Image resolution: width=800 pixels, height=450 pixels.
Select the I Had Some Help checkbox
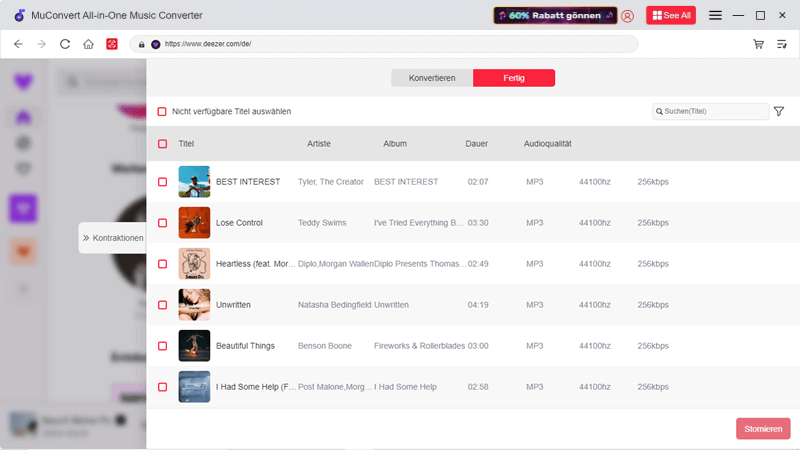click(x=162, y=387)
